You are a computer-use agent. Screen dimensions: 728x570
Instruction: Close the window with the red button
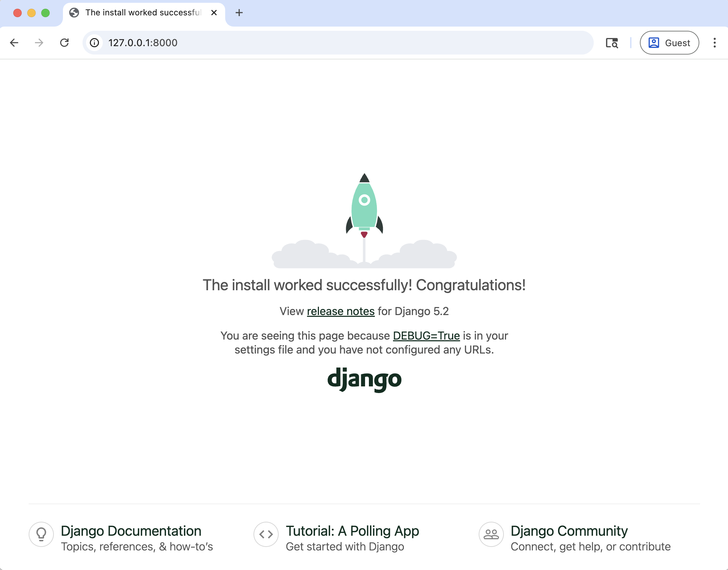(17, 13)
